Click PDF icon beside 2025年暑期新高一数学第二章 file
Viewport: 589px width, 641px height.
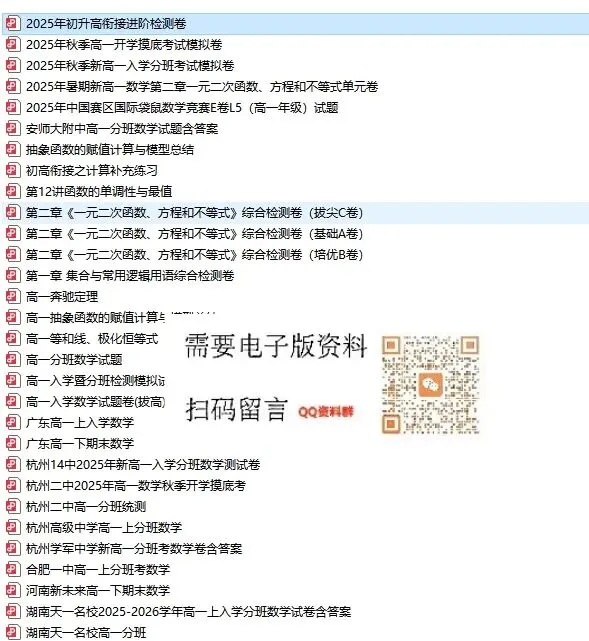coord(13,86)
